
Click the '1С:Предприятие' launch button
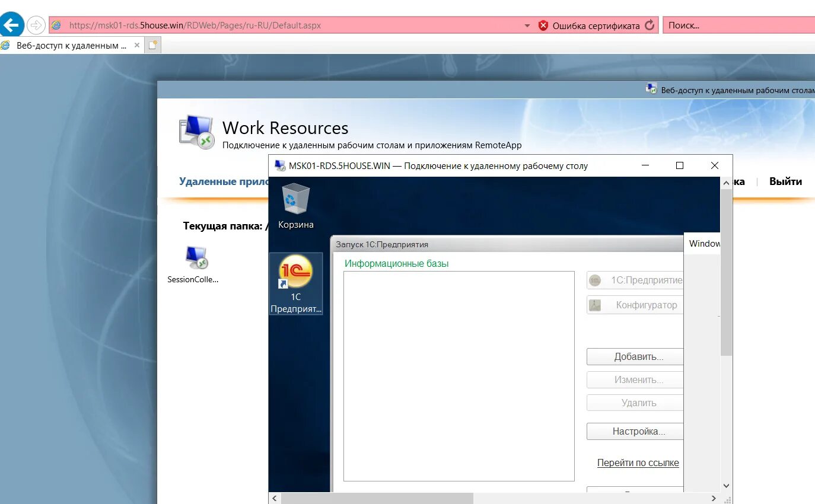click(x=635, y=280)
